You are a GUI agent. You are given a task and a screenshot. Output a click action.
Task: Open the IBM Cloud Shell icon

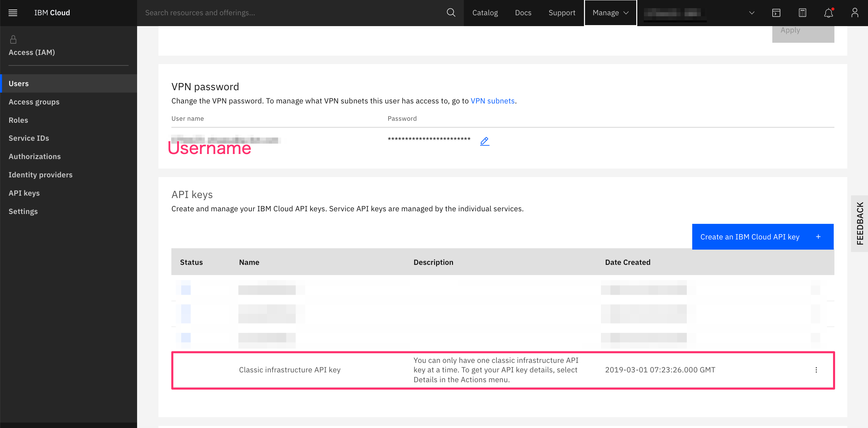pyautogui.click(x=776, y=13)
